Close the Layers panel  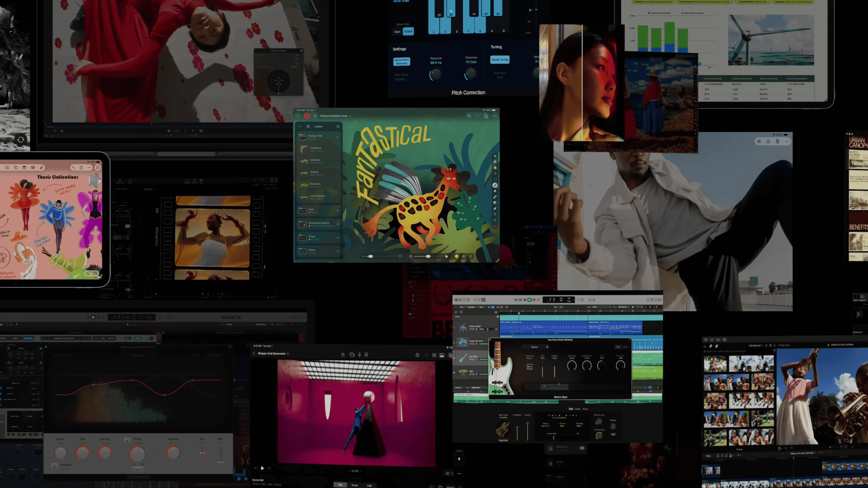(338, 126)
